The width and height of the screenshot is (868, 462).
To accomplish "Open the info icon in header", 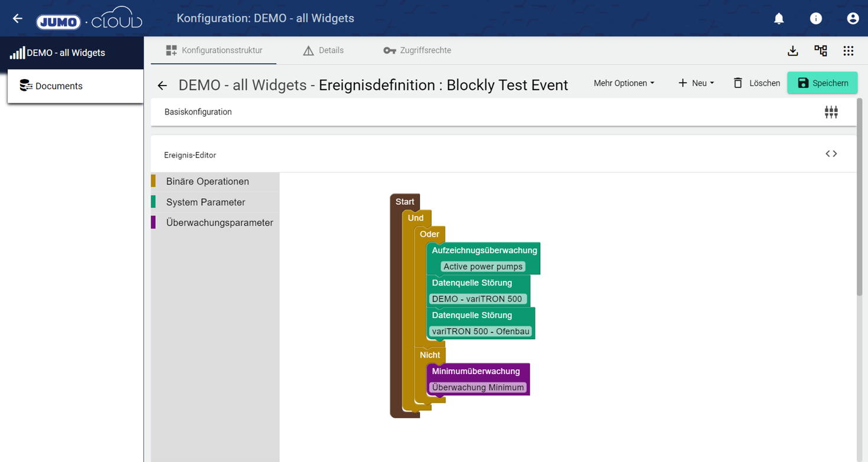I will pyautogui.click(x=815, y=19).
